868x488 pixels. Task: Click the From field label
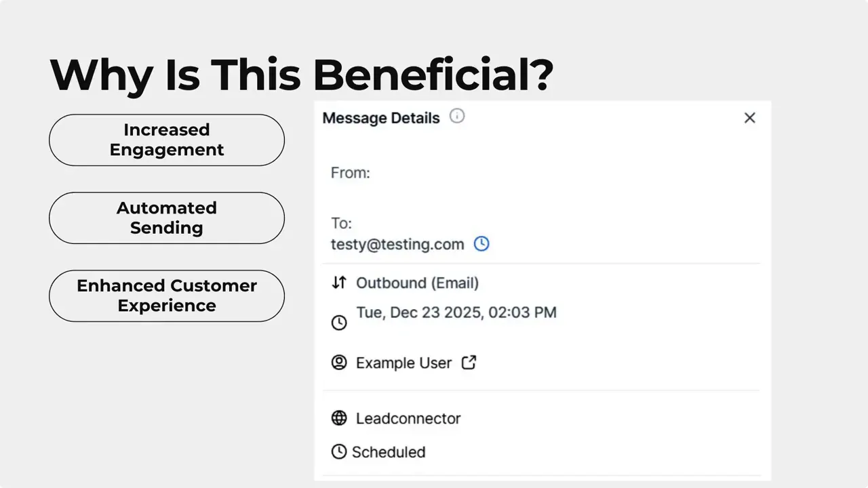[x=351, y=173]
